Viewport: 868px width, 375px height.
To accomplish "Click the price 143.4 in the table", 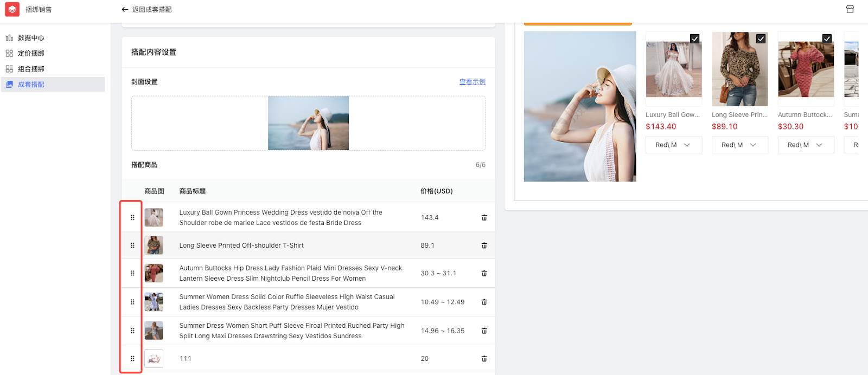I will (x=430, y=218).
